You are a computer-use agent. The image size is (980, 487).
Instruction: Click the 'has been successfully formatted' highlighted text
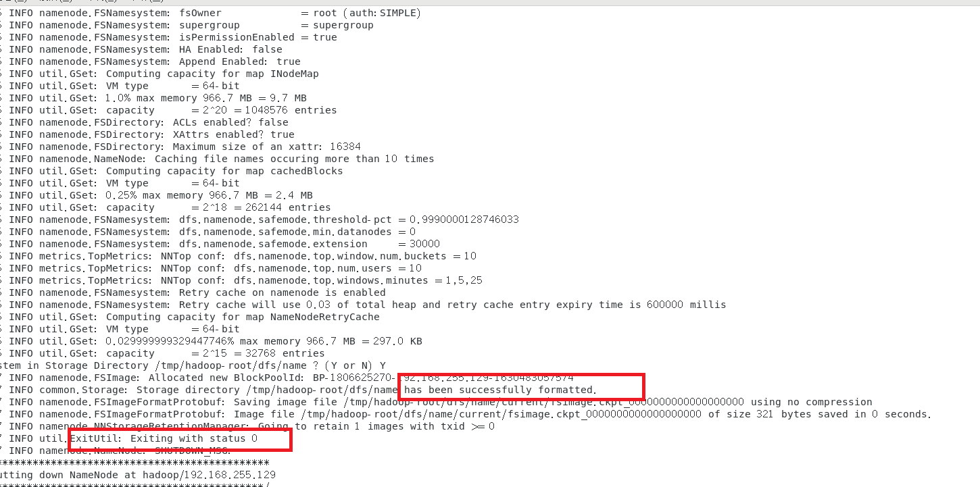click(500, 390)
